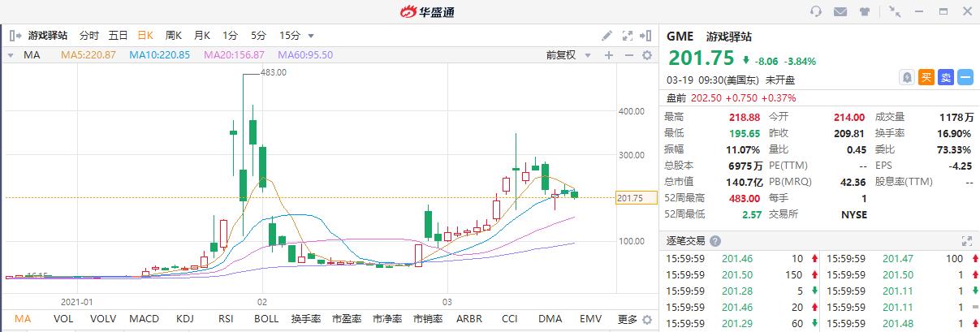Open customer service headset icon

pos(816,11)
